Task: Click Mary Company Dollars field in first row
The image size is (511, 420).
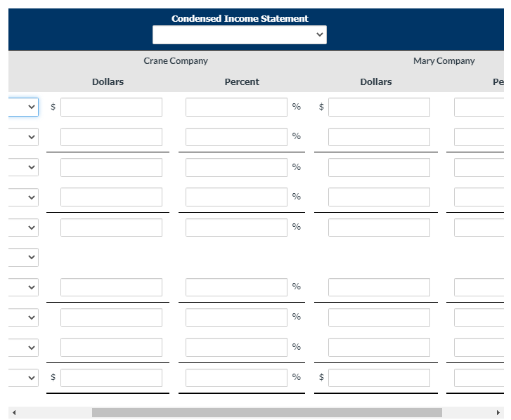Action: point(379,107)
